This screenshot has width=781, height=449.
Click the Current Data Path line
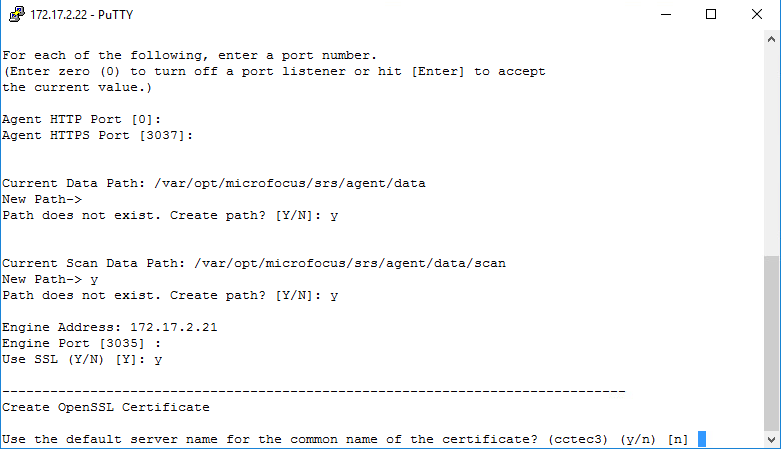[x=214, y=183]
